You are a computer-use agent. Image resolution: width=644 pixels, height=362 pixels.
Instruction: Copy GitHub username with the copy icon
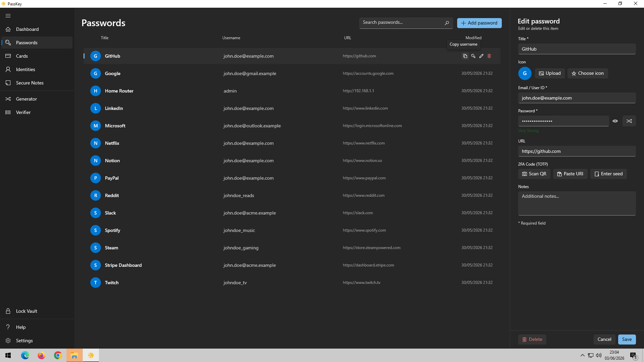pyautogui.click(x=465, y=56)
